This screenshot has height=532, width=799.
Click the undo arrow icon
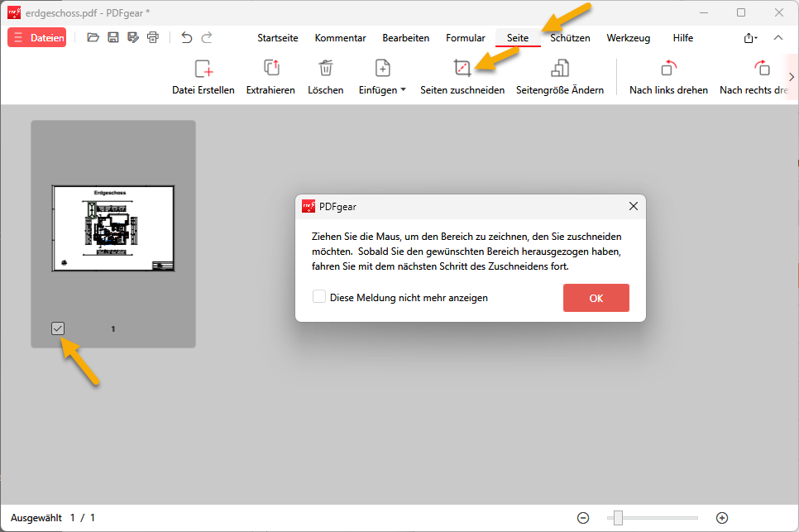pyautogui.click(x=186, y=37)
